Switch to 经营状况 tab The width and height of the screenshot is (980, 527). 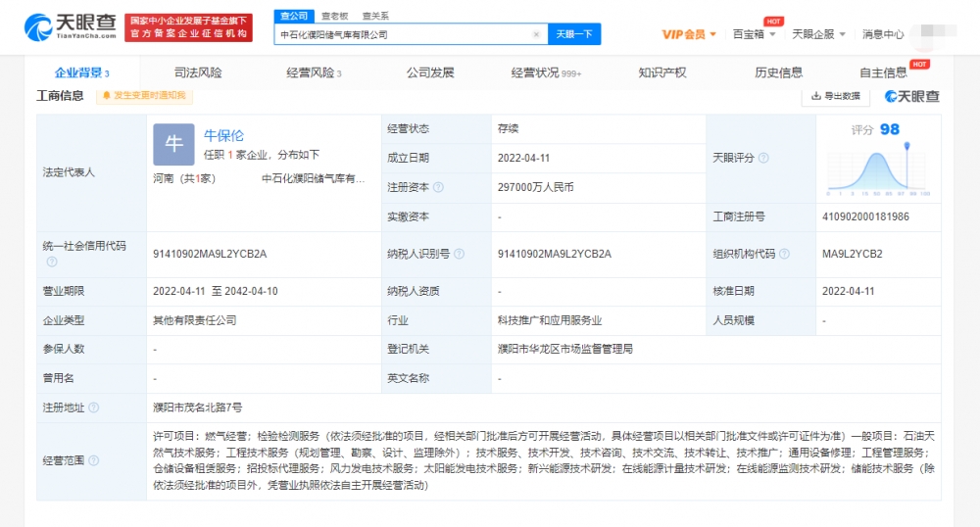tap(546, 72)
